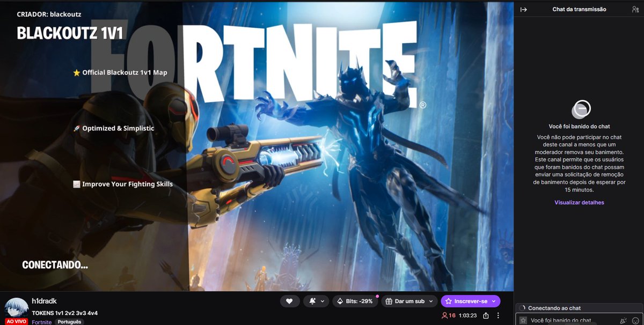Select the Português language tag

point(70,322)
